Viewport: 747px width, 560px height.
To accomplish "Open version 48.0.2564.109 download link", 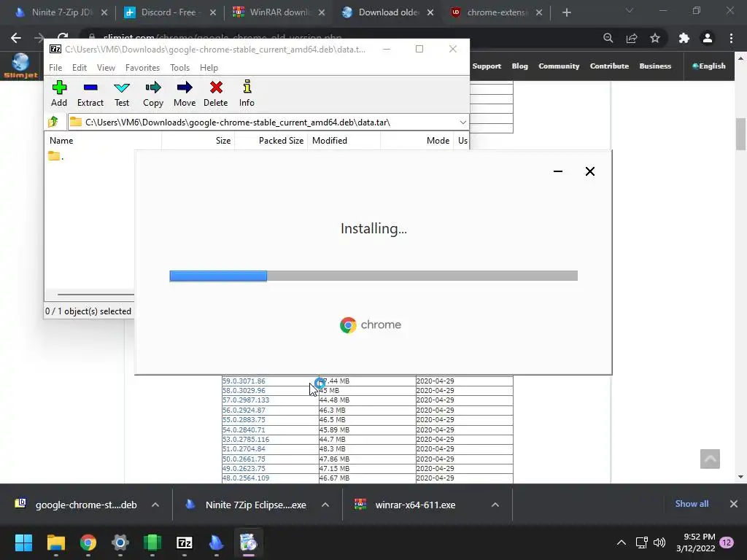I will (246, 478).
